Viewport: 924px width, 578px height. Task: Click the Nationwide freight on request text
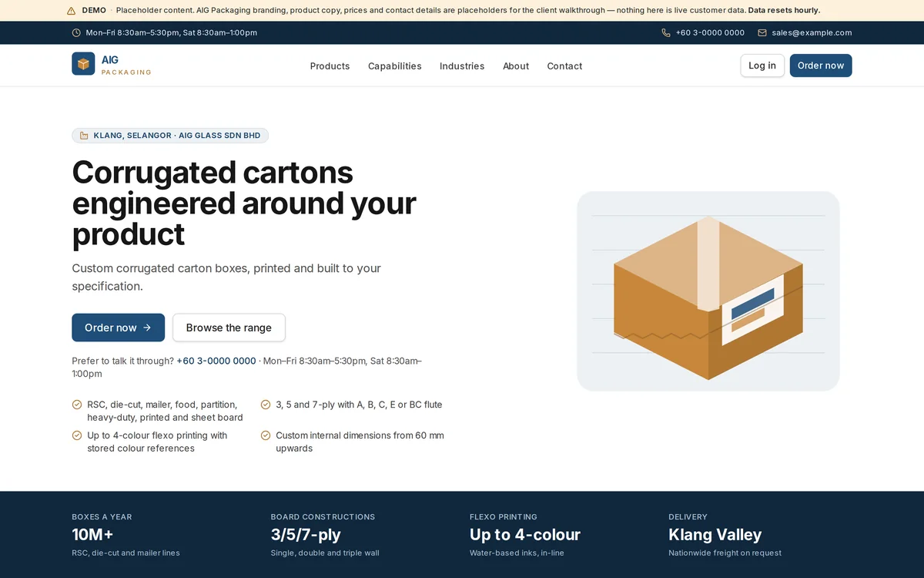pos(725,553)
